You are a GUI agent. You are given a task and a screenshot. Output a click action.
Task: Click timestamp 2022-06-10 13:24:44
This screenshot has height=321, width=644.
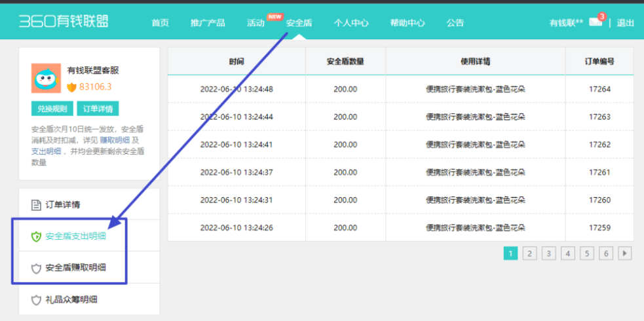pos(237,117)
